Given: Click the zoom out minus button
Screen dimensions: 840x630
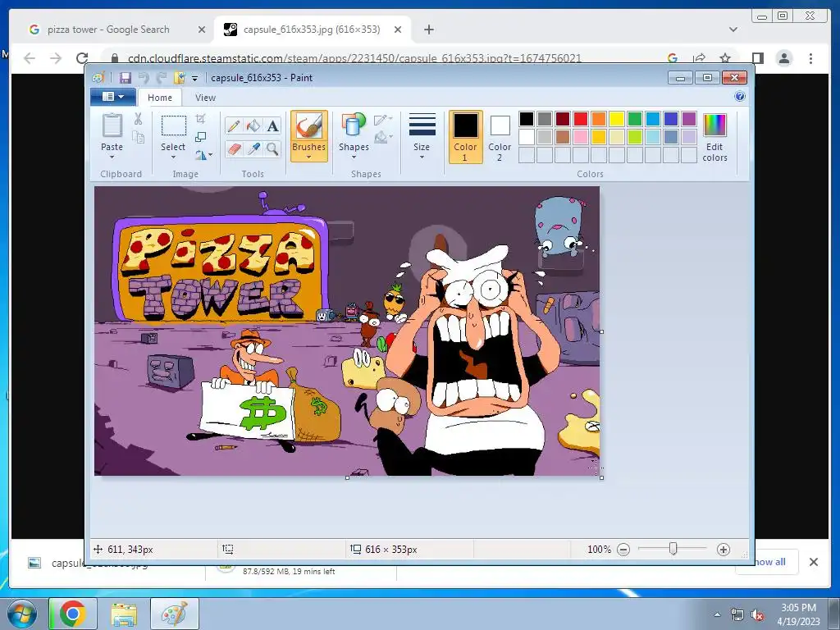Looking at the screenshot, I should coord(623,549).
